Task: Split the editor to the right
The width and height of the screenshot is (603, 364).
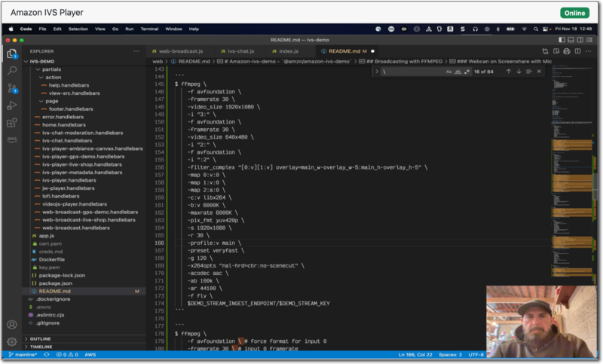Action: (x=577, y=51)
